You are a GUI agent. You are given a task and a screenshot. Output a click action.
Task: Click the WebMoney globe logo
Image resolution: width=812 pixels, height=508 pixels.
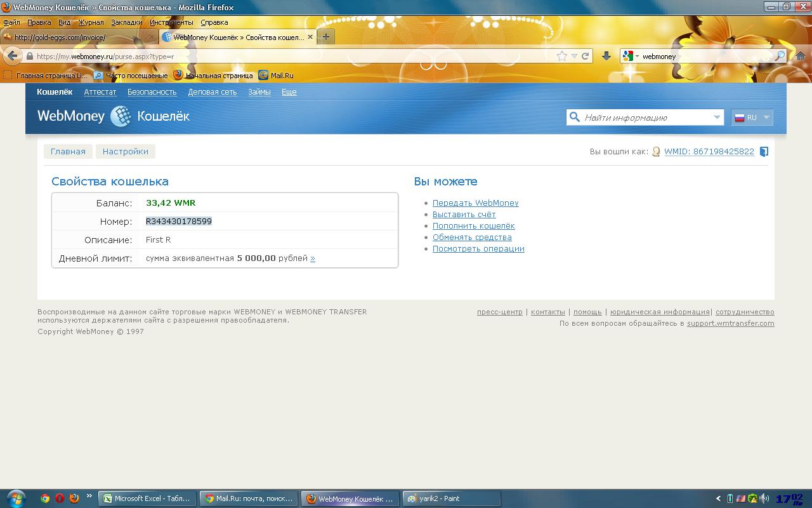[121, 116]
